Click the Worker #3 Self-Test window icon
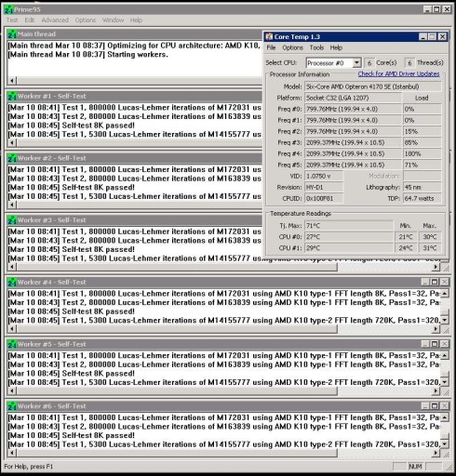 coord(12,220)
